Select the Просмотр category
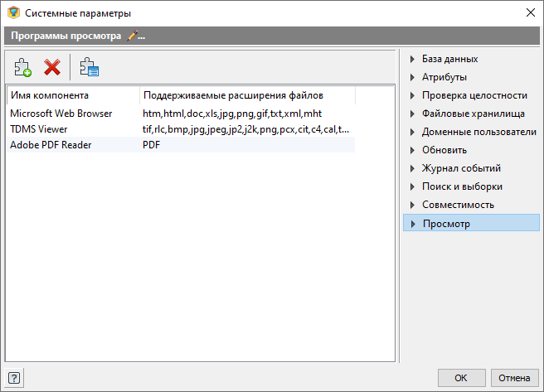The height and width of the screenshot is (392, 544). (x=472, y=223)
